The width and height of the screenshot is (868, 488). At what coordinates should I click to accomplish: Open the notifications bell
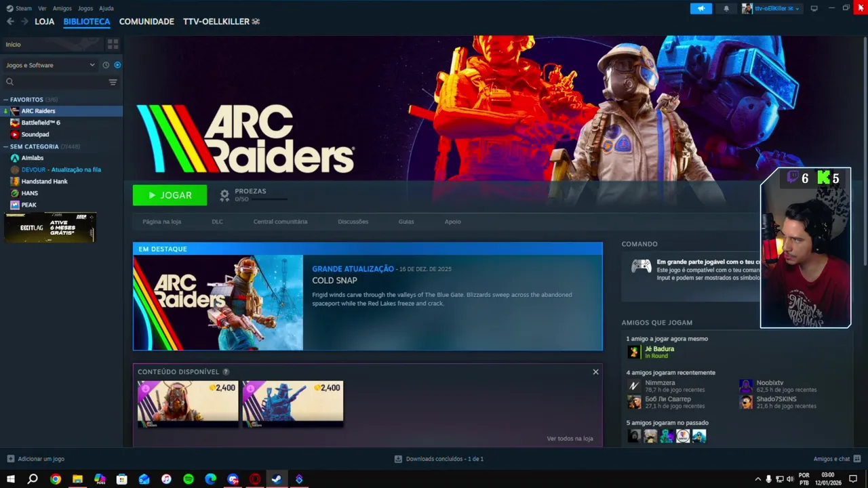coord(726,8)
